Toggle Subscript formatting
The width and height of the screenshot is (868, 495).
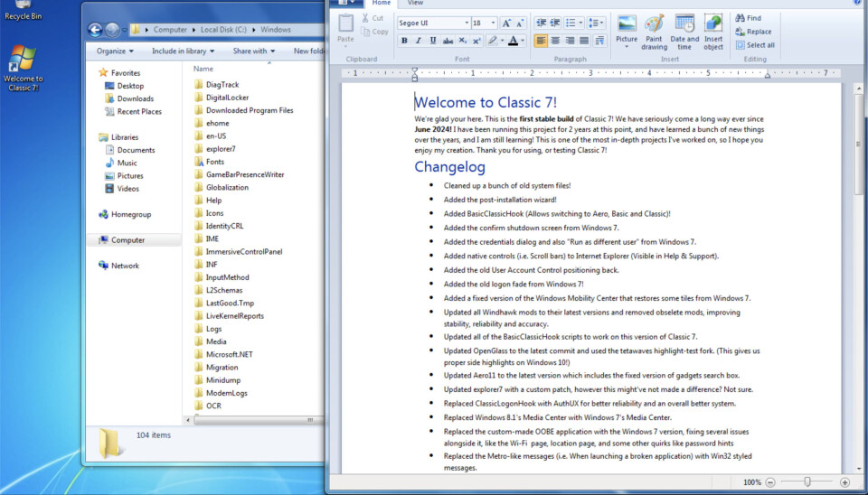[462, 41]
